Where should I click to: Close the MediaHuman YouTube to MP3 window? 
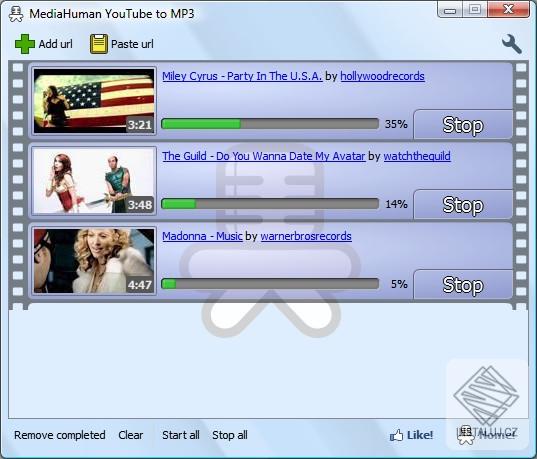[509, 10]
